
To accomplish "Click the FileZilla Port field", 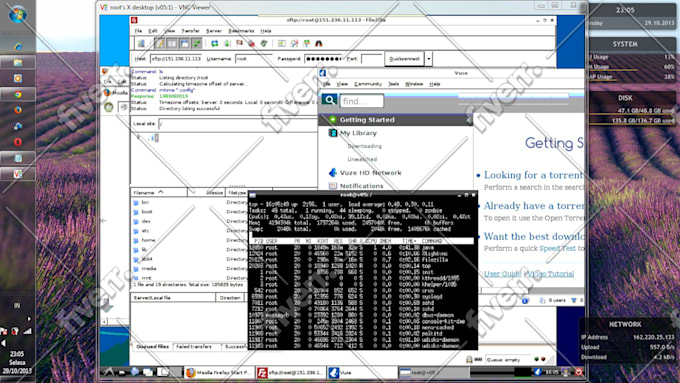I will pyautogui.click(x=371, y=59).
